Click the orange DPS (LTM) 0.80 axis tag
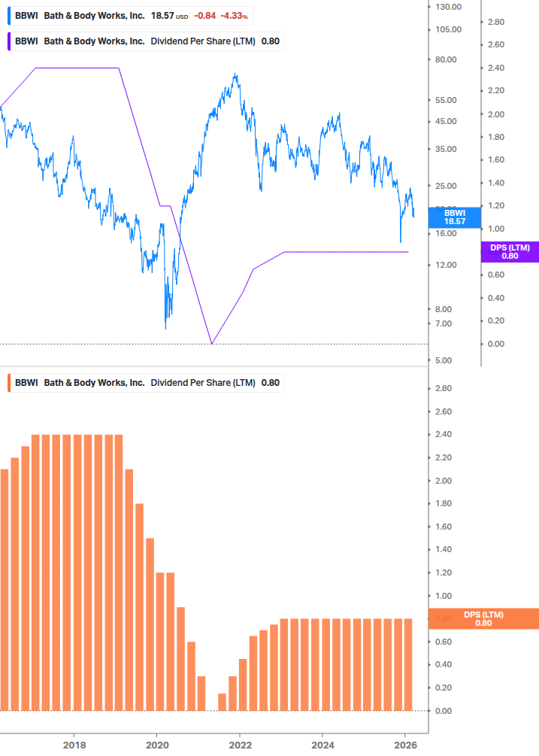Screen dimensions: 539x756 tap(483, 618)
